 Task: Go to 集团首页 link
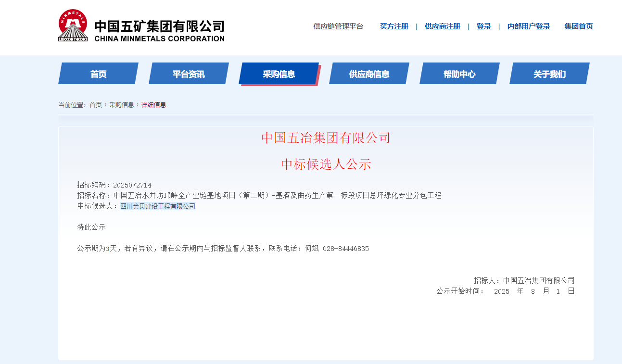click(579, 26)
